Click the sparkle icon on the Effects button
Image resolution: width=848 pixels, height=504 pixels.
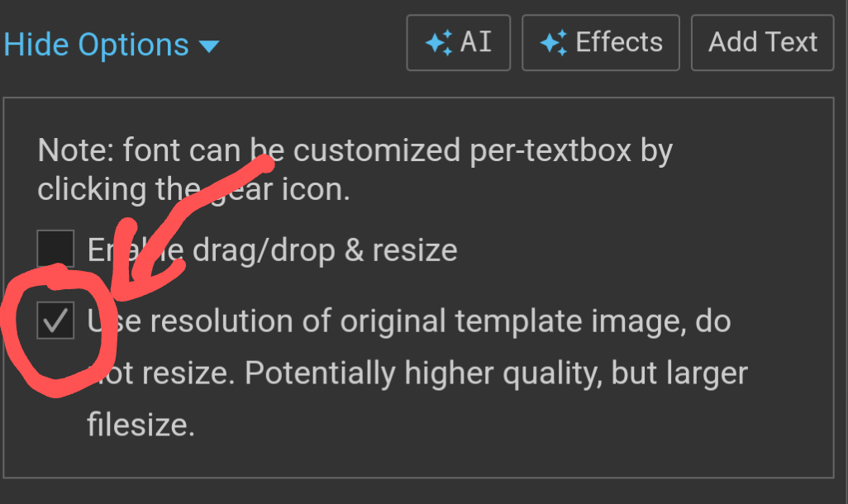point(554,43)
